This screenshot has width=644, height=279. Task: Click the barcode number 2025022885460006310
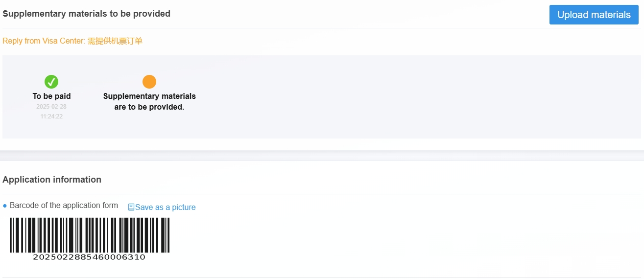(x=89, y=257)
